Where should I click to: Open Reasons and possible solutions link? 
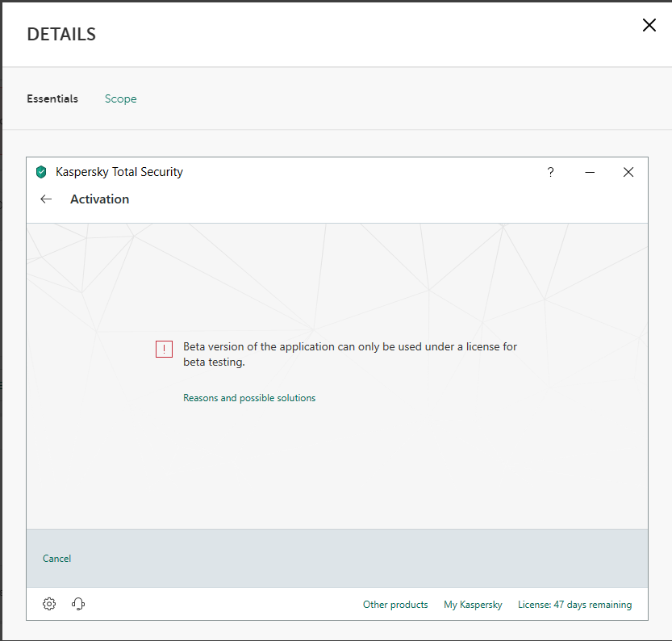tap(249, 398)
